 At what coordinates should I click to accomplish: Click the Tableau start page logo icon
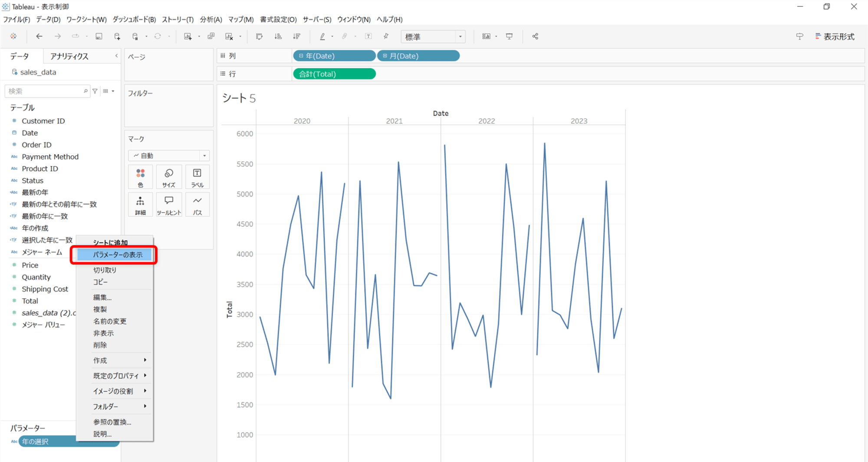pos(13,36)
